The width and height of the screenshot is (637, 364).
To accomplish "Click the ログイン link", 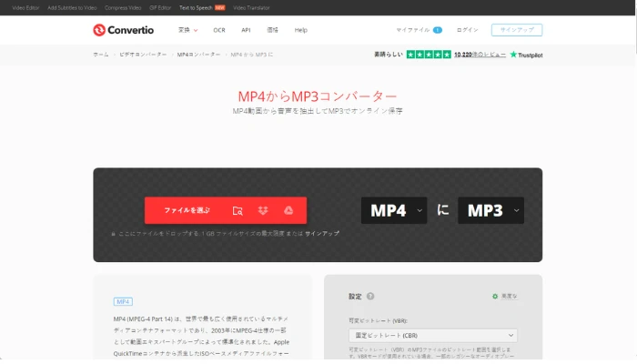I will pos(468,30).
